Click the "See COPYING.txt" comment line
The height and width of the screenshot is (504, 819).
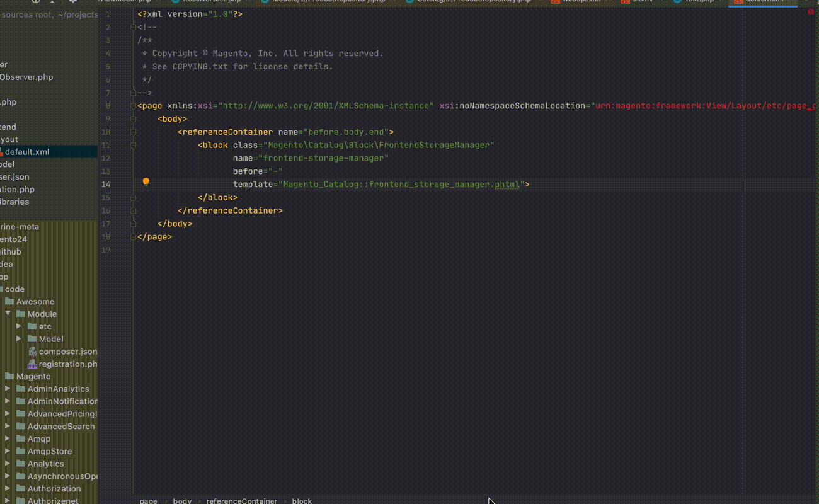pos(238,67)
